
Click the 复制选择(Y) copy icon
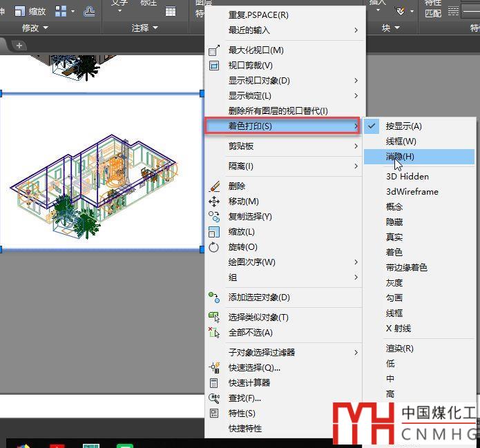click(214, 217)
